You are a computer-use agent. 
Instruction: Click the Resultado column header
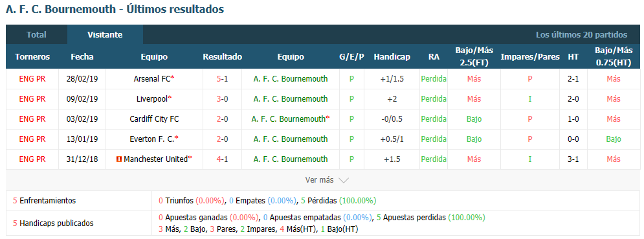222,57
